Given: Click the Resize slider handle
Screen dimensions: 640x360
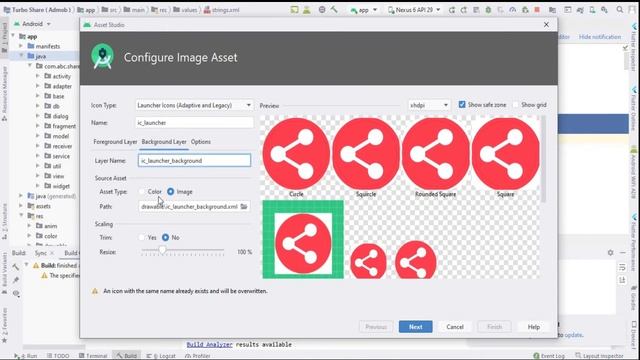Looking at the screenshot, I should pyautogui.click(x=162, y=250).
